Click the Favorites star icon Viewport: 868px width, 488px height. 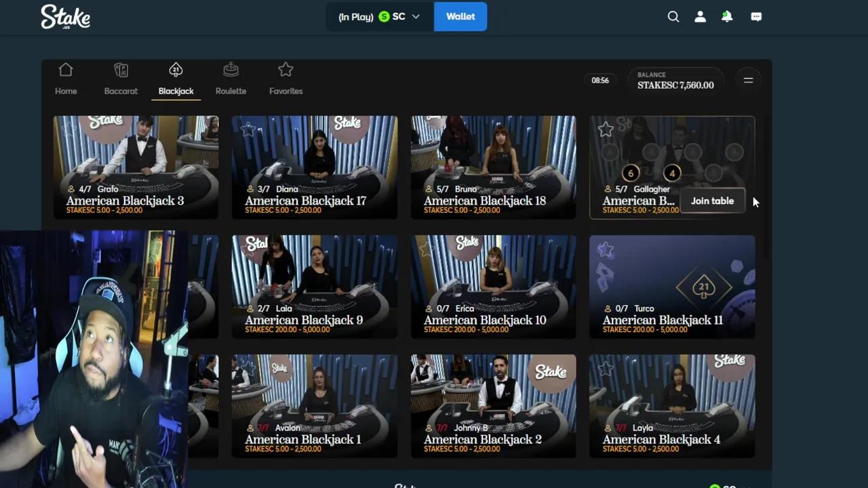click(285, 70)
